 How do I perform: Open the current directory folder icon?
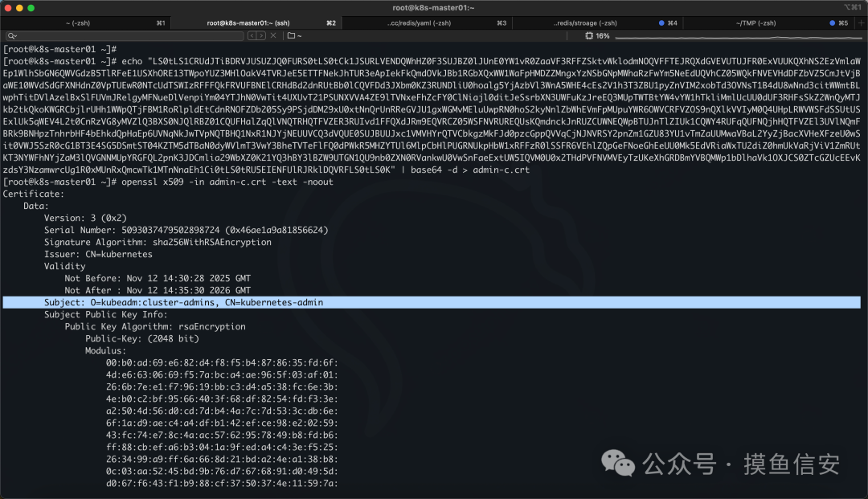[291, 35]
